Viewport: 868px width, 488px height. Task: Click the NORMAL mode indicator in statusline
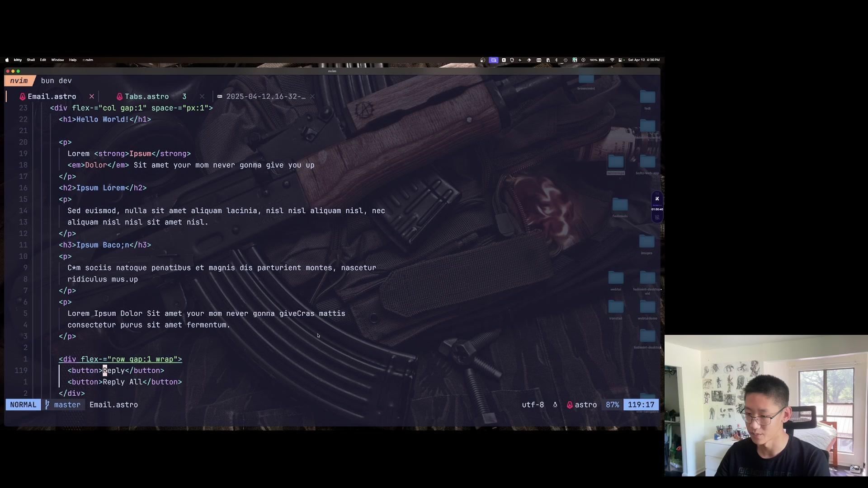(x=23, y=405)
